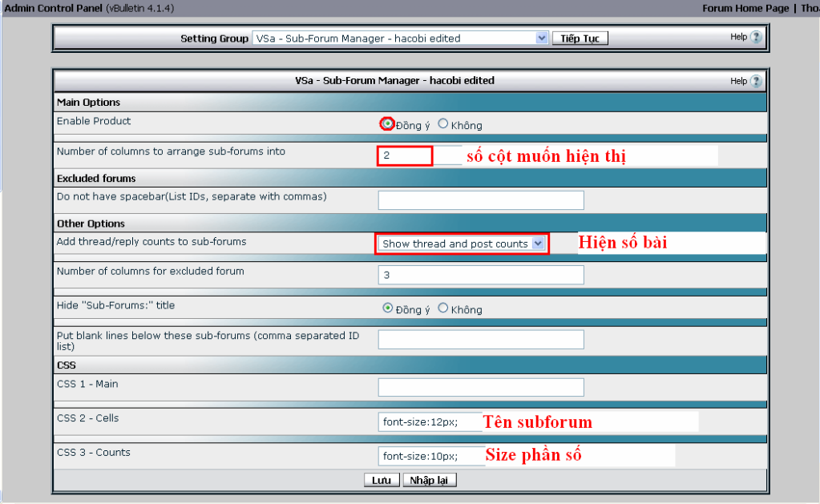Select Đồng ý for Enable Product

coord(387,124)
